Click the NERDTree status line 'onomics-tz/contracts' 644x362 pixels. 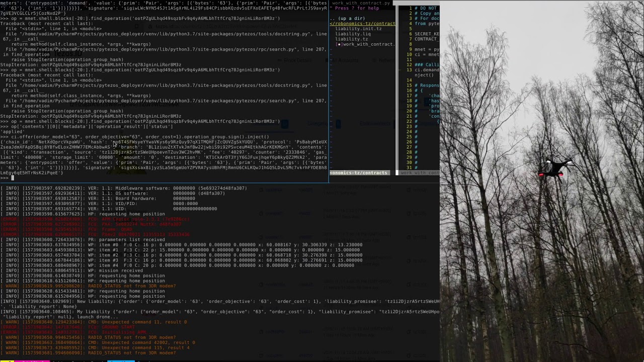click(359, 172)
